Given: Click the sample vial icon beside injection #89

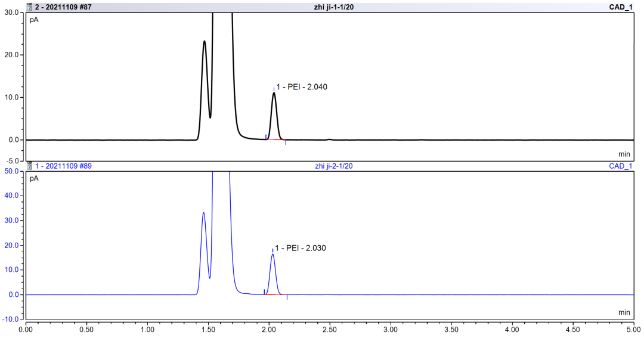Looking at the screenshot, I should click(x=30, y=166).
